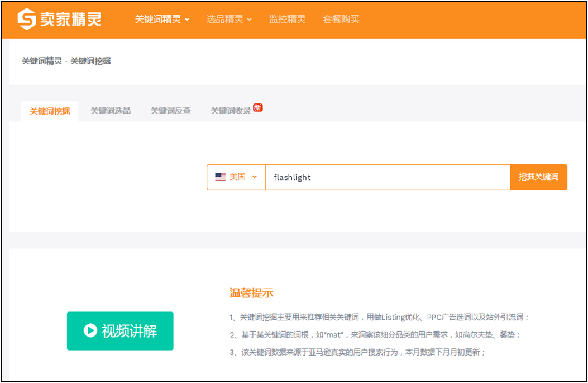Expand the 美国 country dropdown chevron
The width and height of the screenshot is (588, 383).
[x=255, y=177]
